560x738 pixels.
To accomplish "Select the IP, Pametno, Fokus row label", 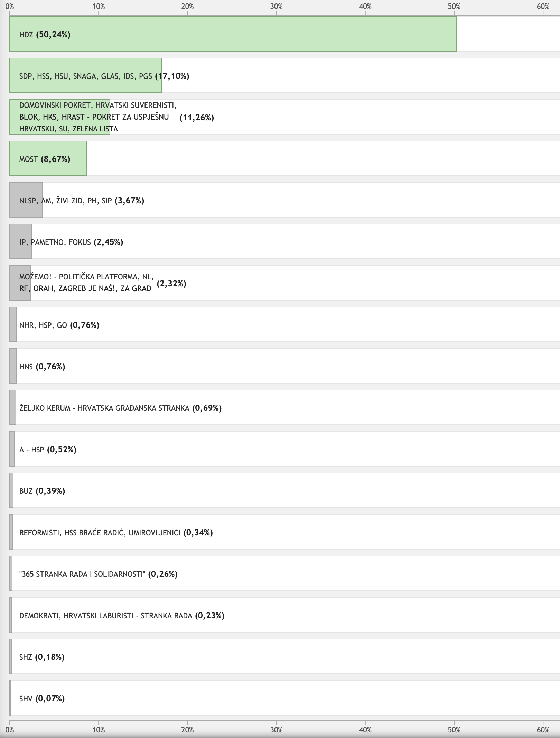I will point(71,242).
